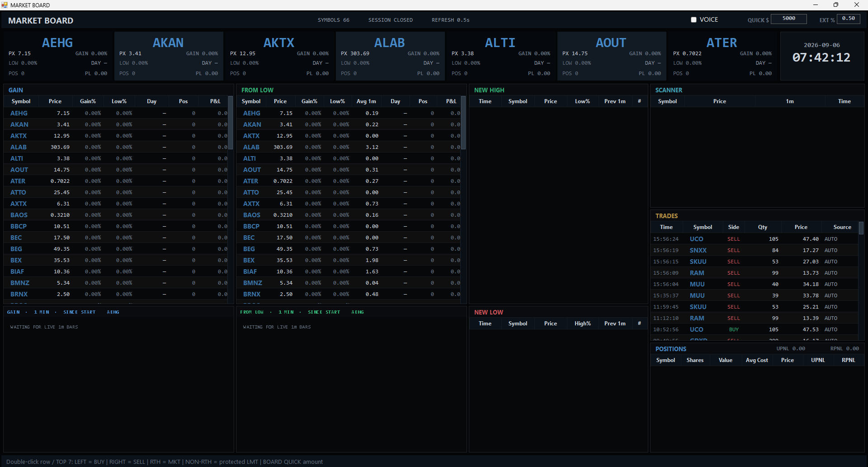Viewport: 868px width, 467px height.
Task: Select the AKAN top ticker card
Action: point(168,56)
